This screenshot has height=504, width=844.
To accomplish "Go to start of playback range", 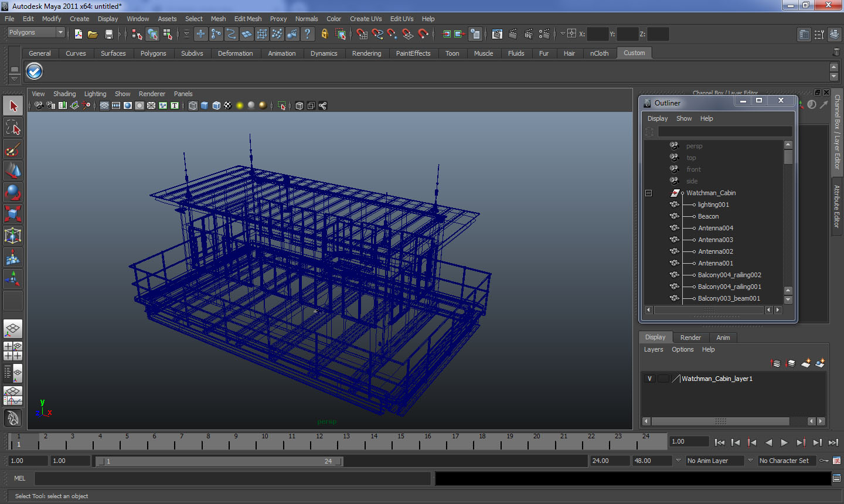I will point(720,442).
